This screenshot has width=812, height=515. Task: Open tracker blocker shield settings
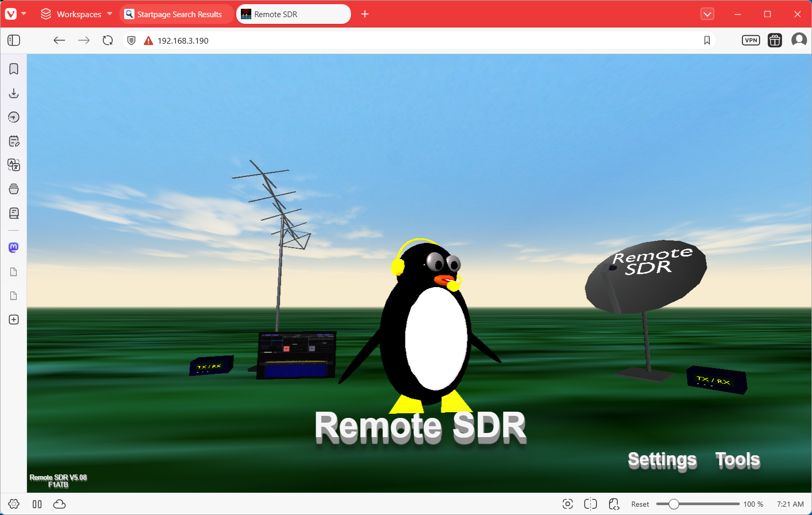[x=131, y=40]
